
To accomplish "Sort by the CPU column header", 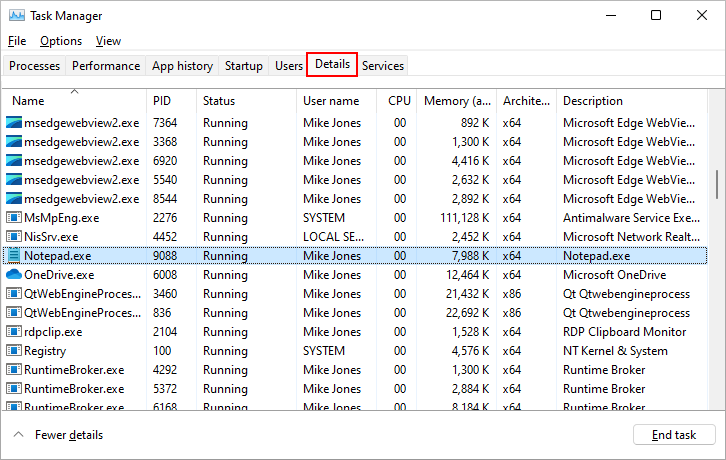I will click(397, 101).
